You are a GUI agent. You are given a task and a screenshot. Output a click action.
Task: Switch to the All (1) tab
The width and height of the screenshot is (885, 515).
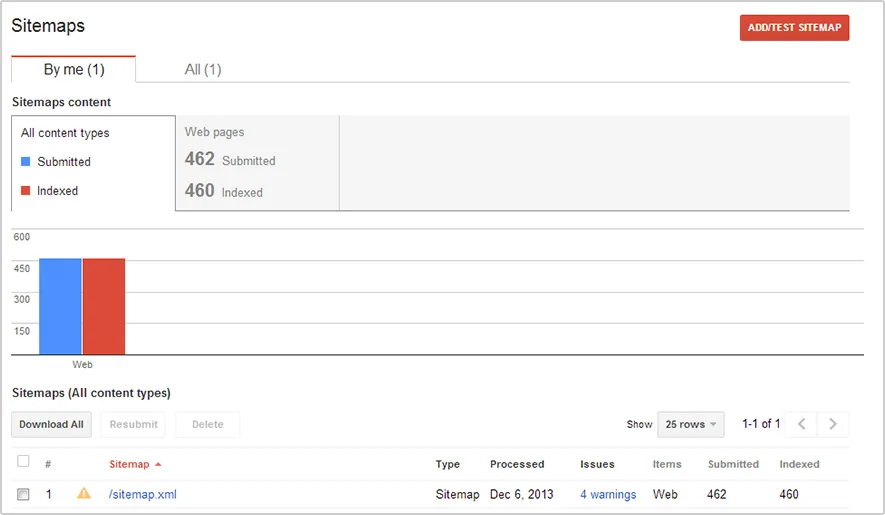point(203,69)
